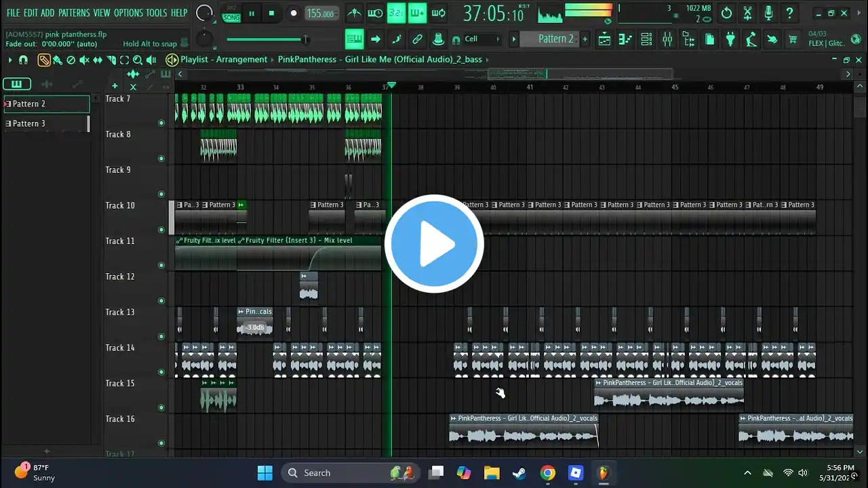Open the Channel rack

646,39
